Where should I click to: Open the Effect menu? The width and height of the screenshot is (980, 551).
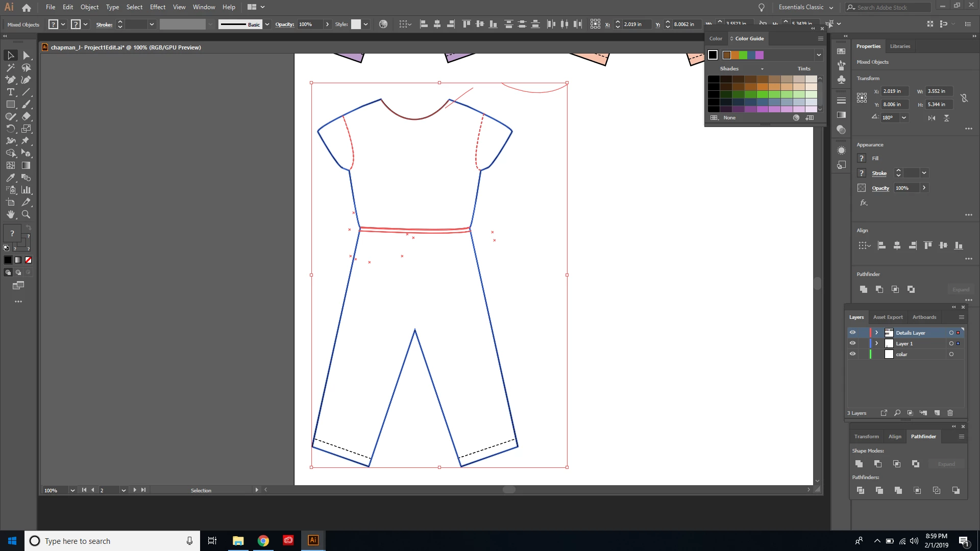point(157,7)
